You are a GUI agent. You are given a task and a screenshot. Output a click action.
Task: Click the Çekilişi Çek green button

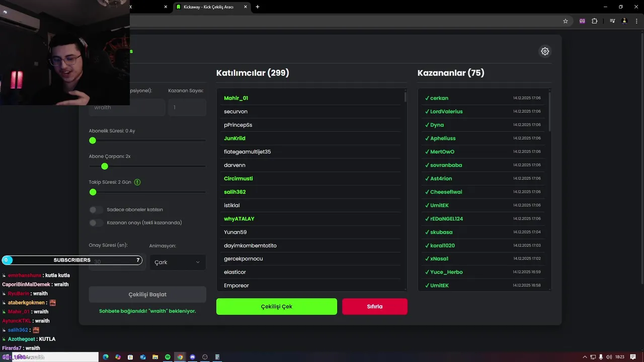coord(277,307)
